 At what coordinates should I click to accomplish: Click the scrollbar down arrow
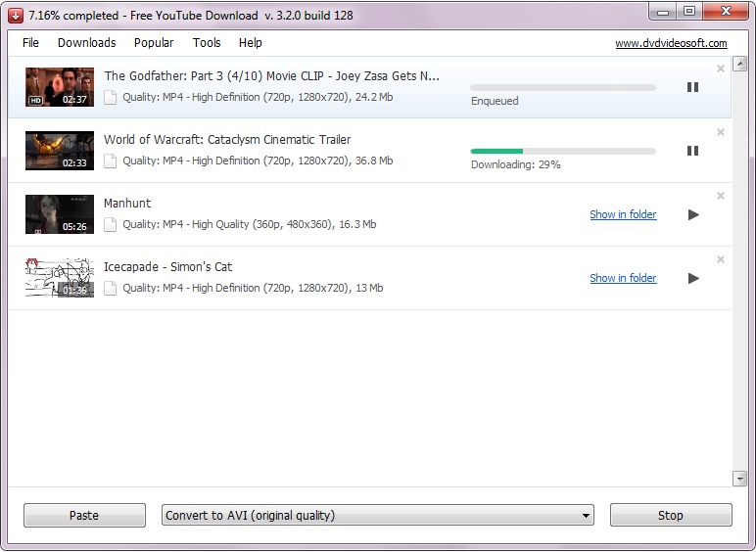click(x=739, y=479)
